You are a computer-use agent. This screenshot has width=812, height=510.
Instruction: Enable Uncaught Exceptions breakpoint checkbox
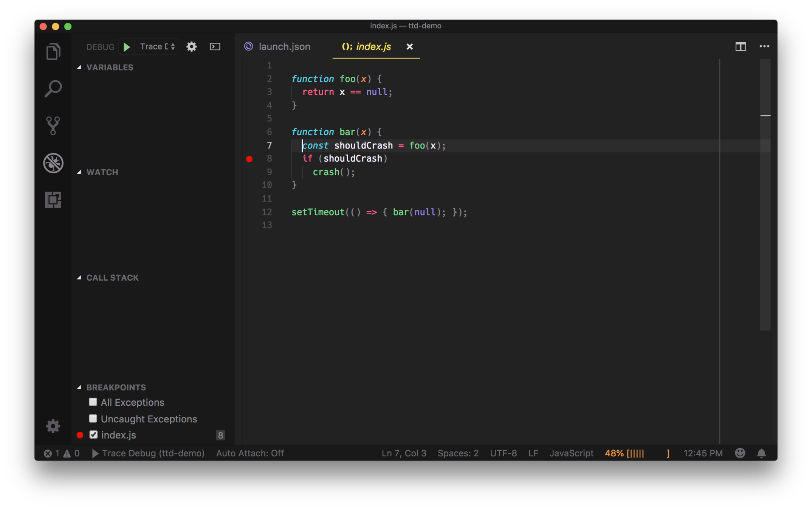tap(93, 419)
